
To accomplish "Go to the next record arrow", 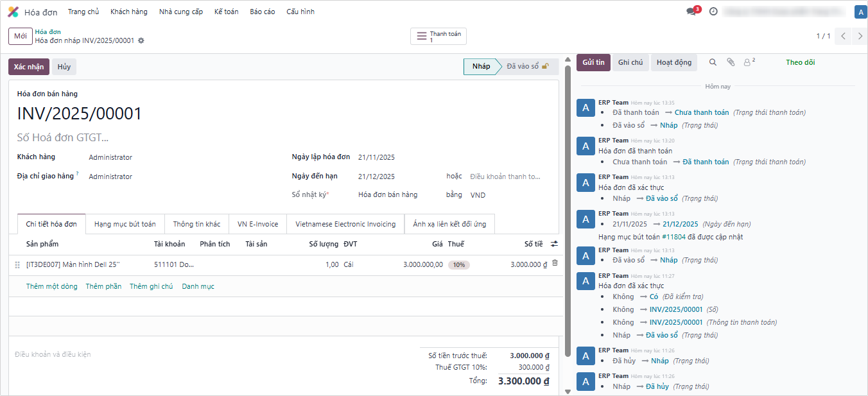I will point(860,37).
